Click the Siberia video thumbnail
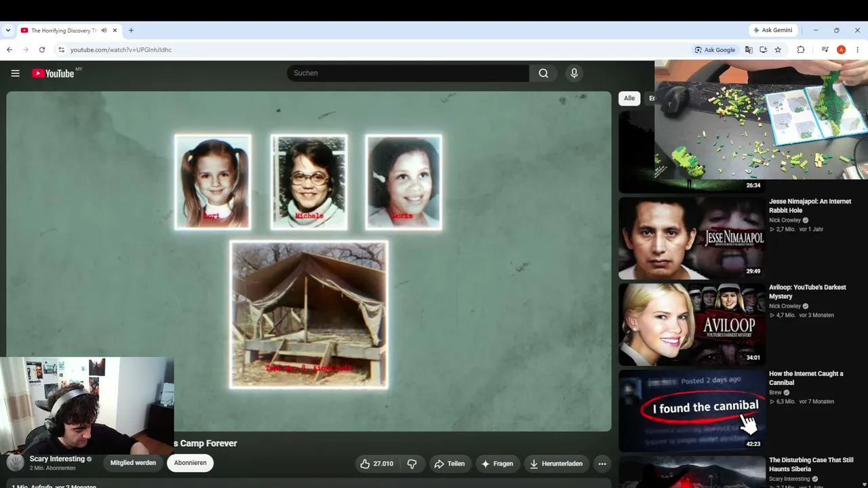Viewport: 868px width, 488px height. tap(691, 472)
